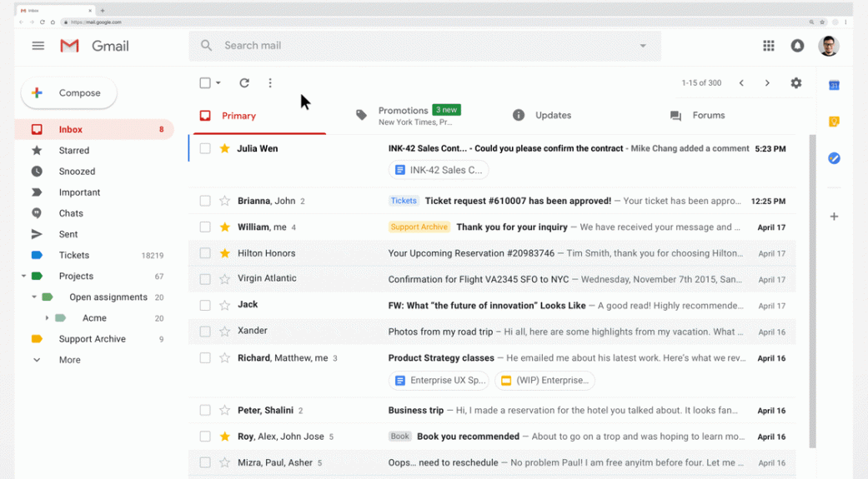This screenshot has width=868, height=479.
Task: Select the Xander email checkbox
Action: [x=205, y=332]
